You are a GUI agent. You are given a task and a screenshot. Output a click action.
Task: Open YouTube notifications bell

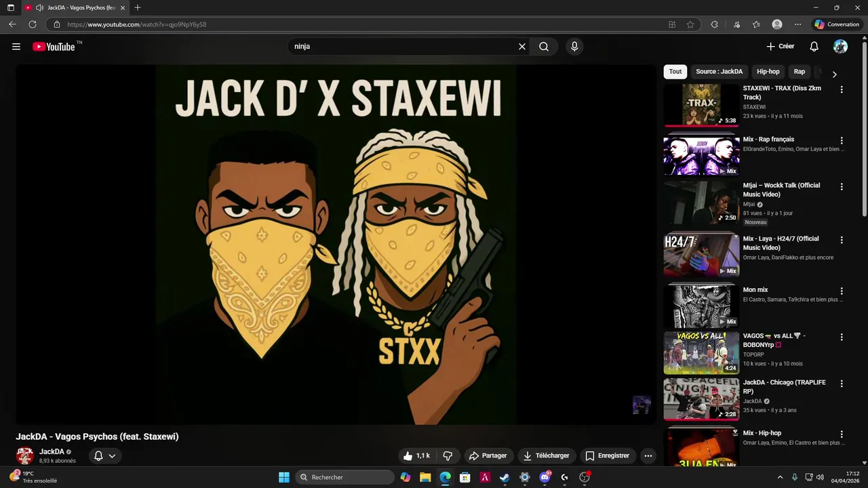tap(814, 47)
